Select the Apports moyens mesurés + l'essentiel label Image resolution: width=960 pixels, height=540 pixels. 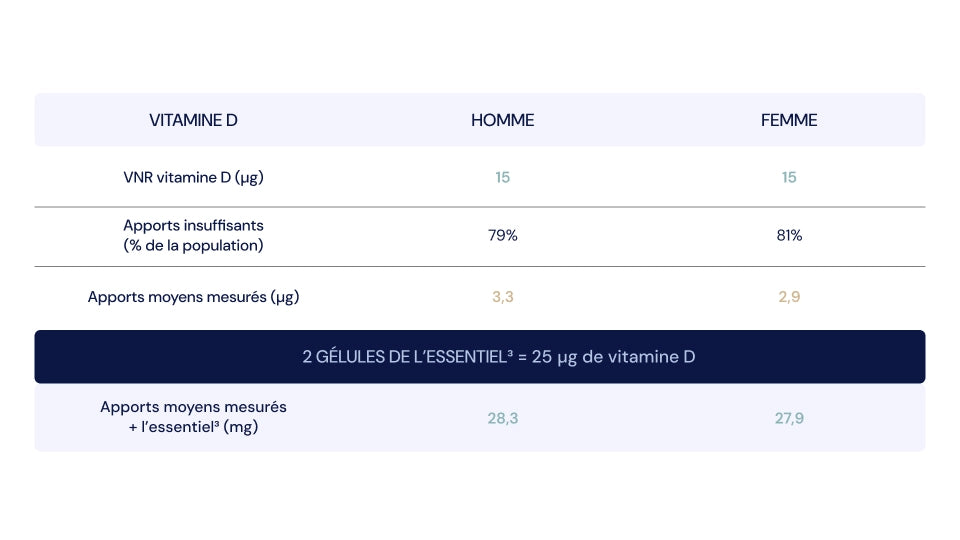(193, 417)
